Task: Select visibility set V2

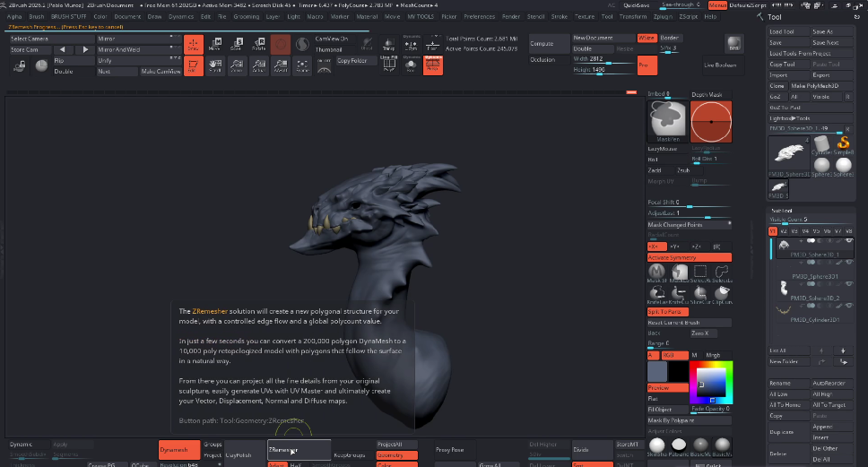Action: point(784,231)
